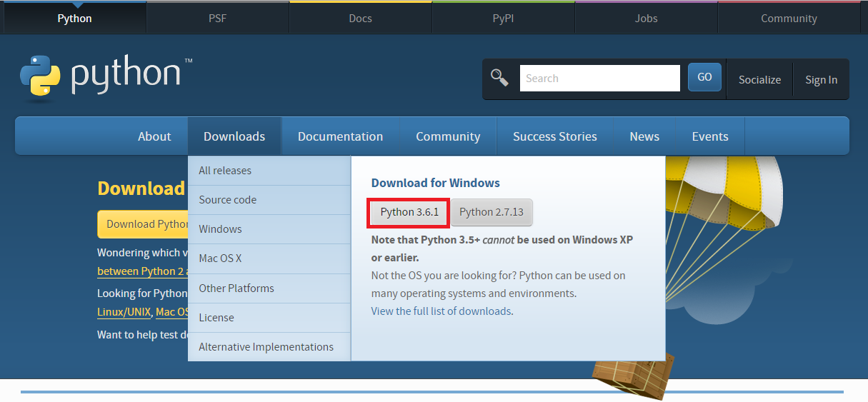Open the Jobs top tab
Image resolution: width=868 pixels, height=402 pixels.
[646, 19]
